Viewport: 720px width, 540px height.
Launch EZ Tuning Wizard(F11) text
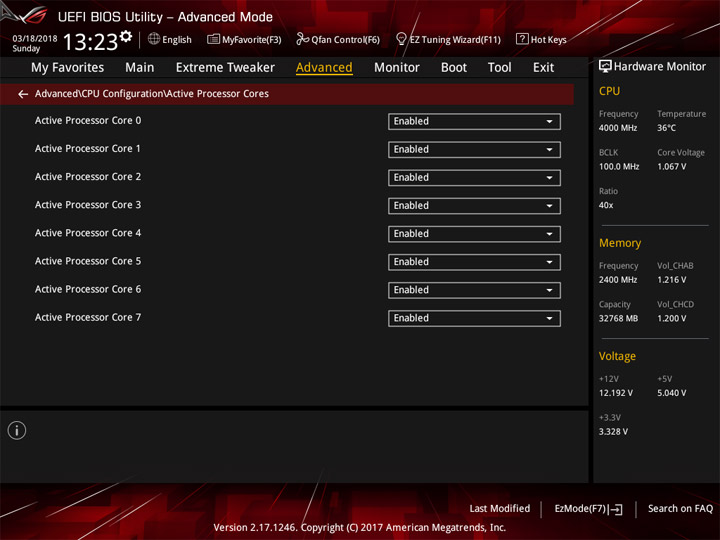(x=455, y=40)
